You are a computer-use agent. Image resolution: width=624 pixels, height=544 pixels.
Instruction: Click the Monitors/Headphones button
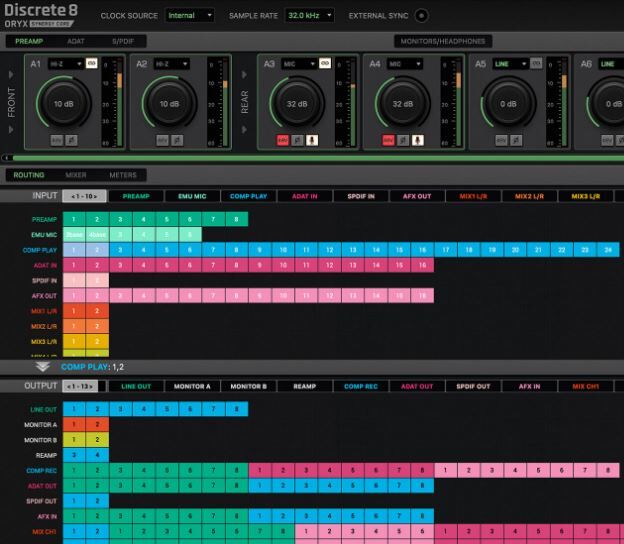[x=441, y=41]
